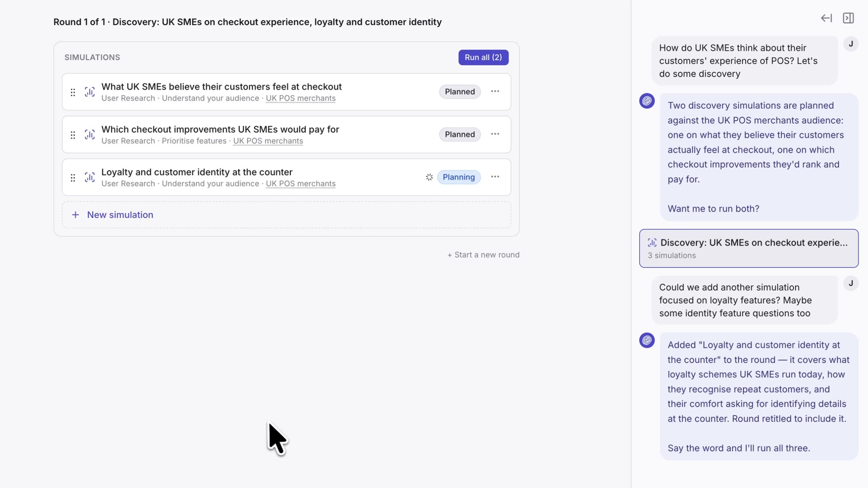Image resolution: width=868 pixels, height=488 pixels.
Task: Click '3 simulations' text in round card
Action: click(672, 255)
